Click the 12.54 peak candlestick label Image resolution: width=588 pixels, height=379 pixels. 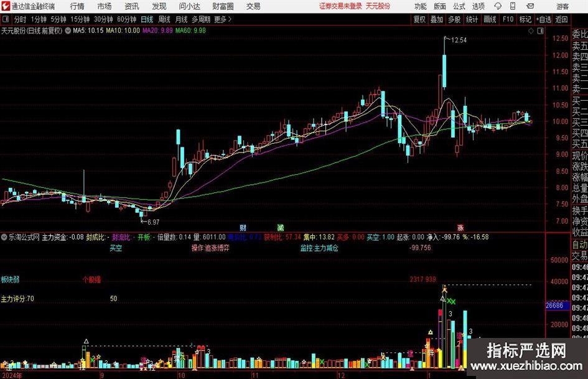pyautogui.click(x=458, y=40)
